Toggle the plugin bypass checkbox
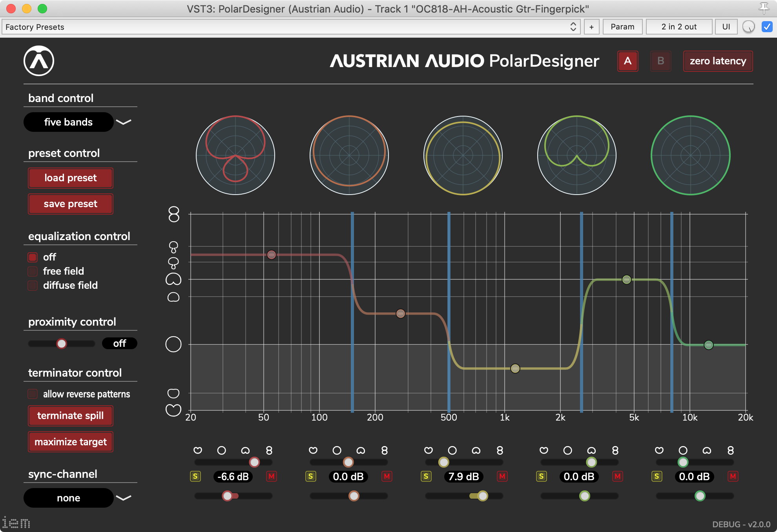 coord(767,27)
